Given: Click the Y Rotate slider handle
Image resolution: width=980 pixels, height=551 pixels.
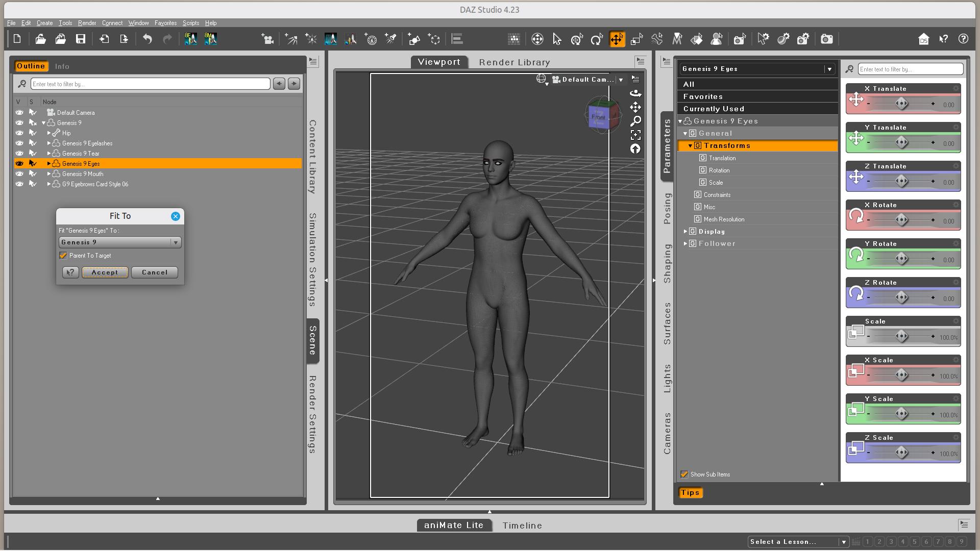Looking at the screenshot, I should pyautogui.click(x=901, y=259).
